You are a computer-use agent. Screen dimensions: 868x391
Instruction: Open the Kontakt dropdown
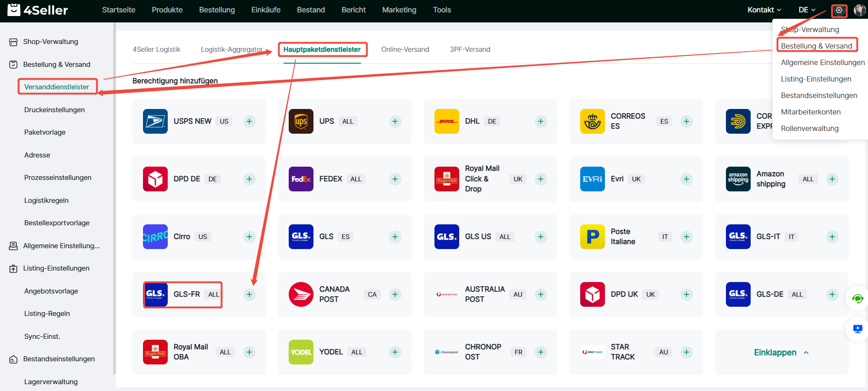point(764,10)
